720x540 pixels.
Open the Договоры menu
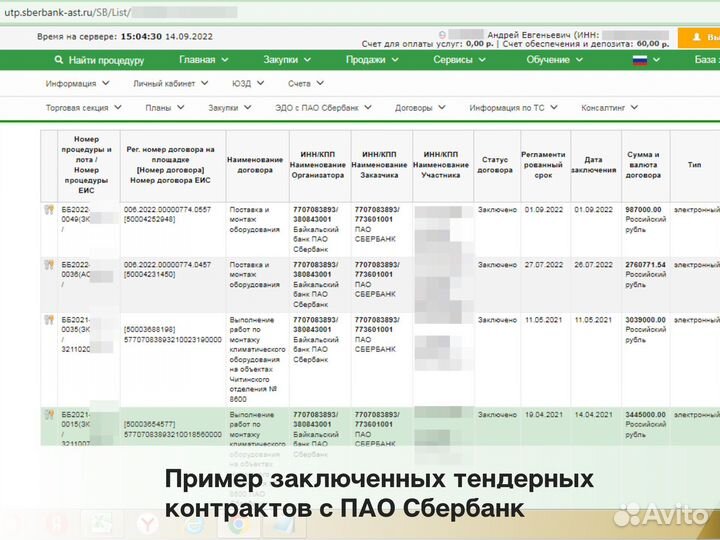[420, 108]
